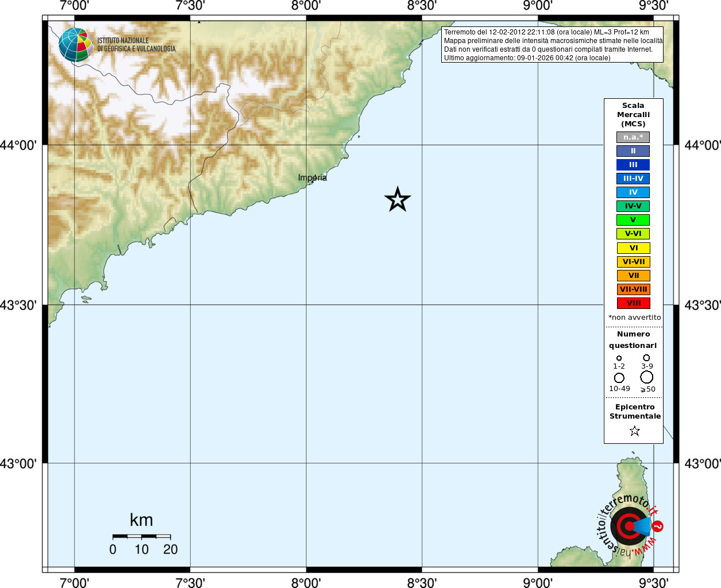
Task: Click the red question mark badge
Action: click(658, 526)
